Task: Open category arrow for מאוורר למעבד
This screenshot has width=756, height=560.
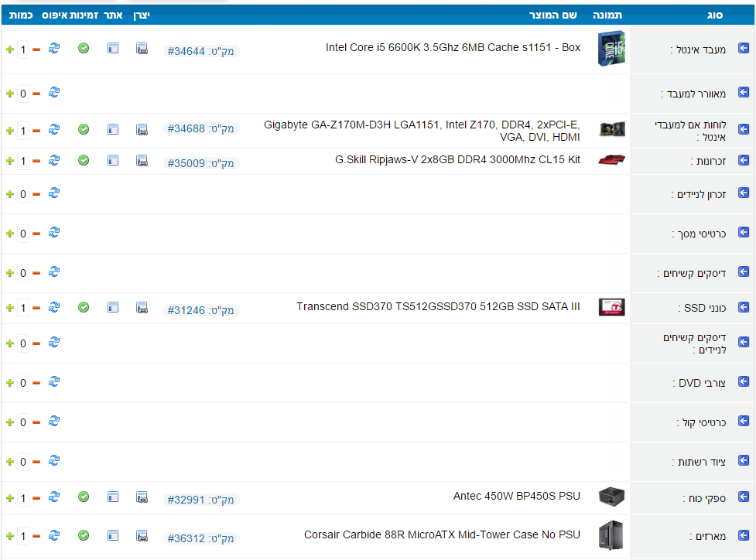Action: pyautogui.click(x=744, y=92)
